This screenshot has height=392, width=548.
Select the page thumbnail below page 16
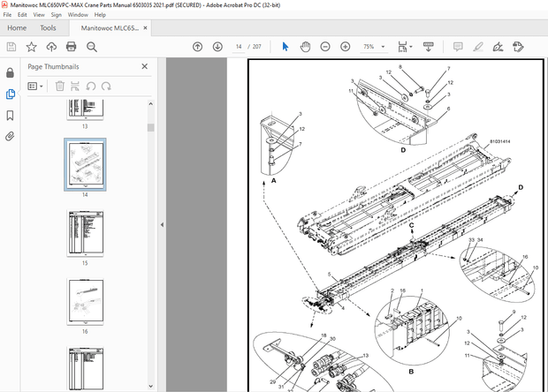[85, 368]
